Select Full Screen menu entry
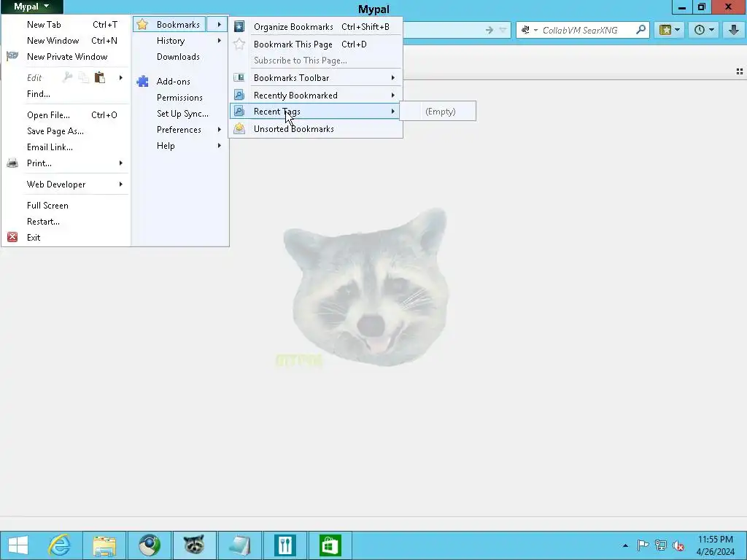Image resolution: width=747 pixels, height=560 pixels. coord(66,205)
